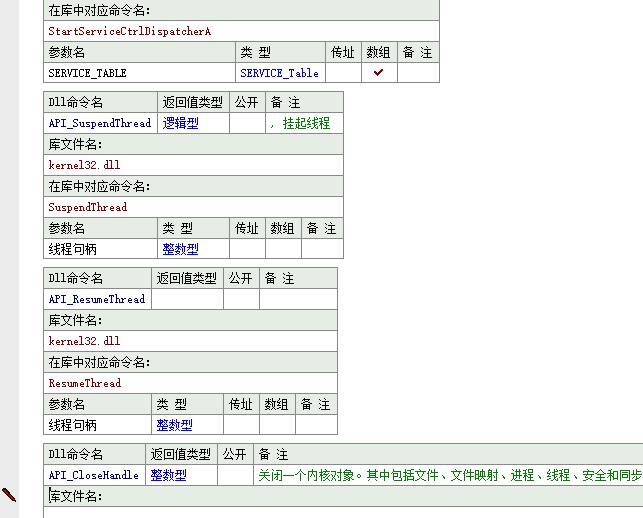The height and width of the screenshot is (518, 643).
Task: Select the API_ResumeThread command name
Action: (97, 299)
